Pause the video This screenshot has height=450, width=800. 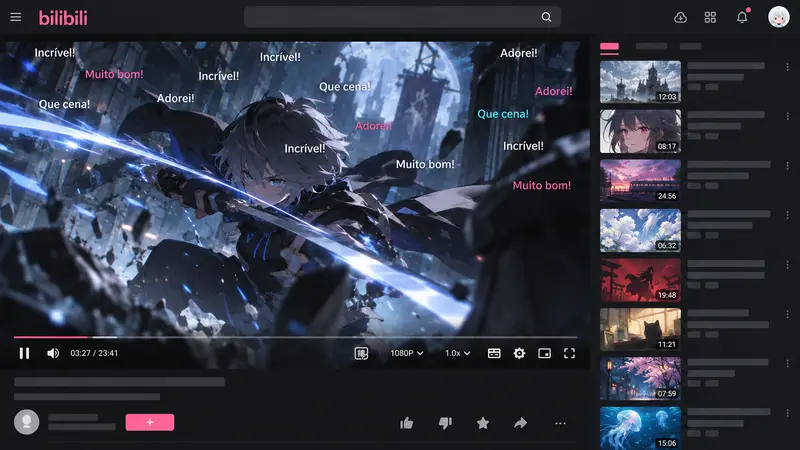click(x=24, y=353)
